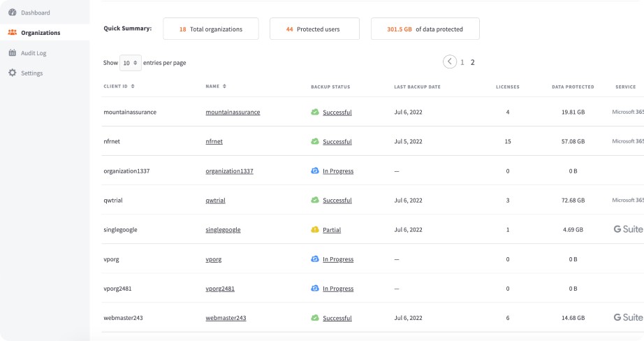Click the Data Protected column header
Viewport: 644px width, 341px height.
pyautogui.click(x=573, y=87)
